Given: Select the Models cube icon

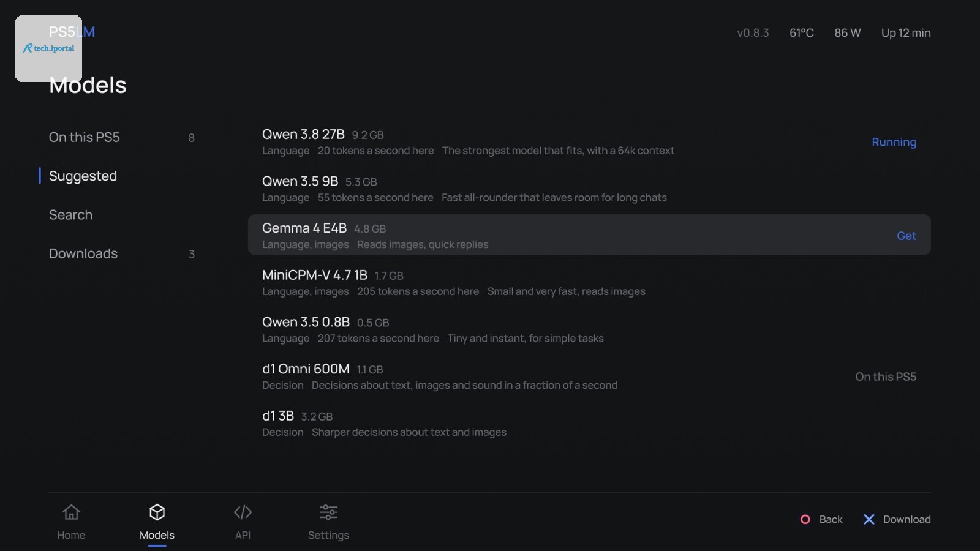Looking at the screenshot, I should (x=157, y=512).
